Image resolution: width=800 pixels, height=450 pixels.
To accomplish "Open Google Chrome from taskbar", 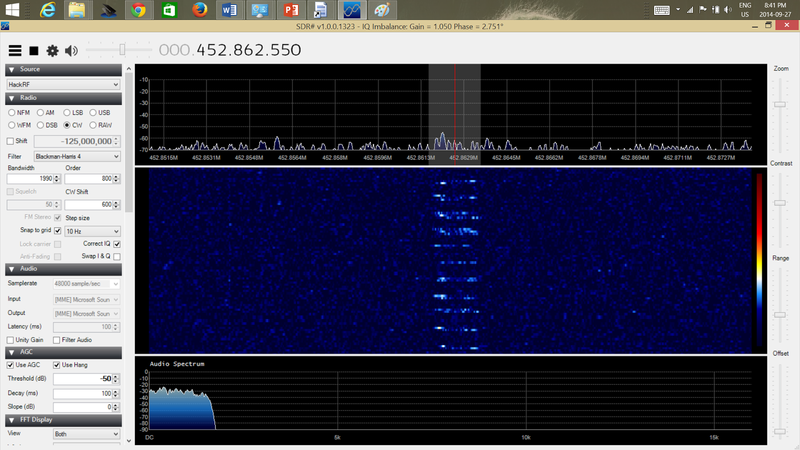I will [x=138, y=10].
